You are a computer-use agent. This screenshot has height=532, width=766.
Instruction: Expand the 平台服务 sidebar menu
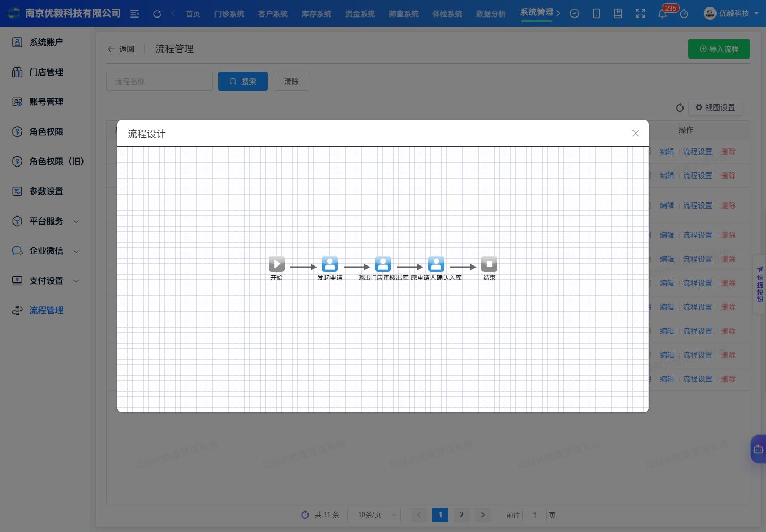[46, 221]
